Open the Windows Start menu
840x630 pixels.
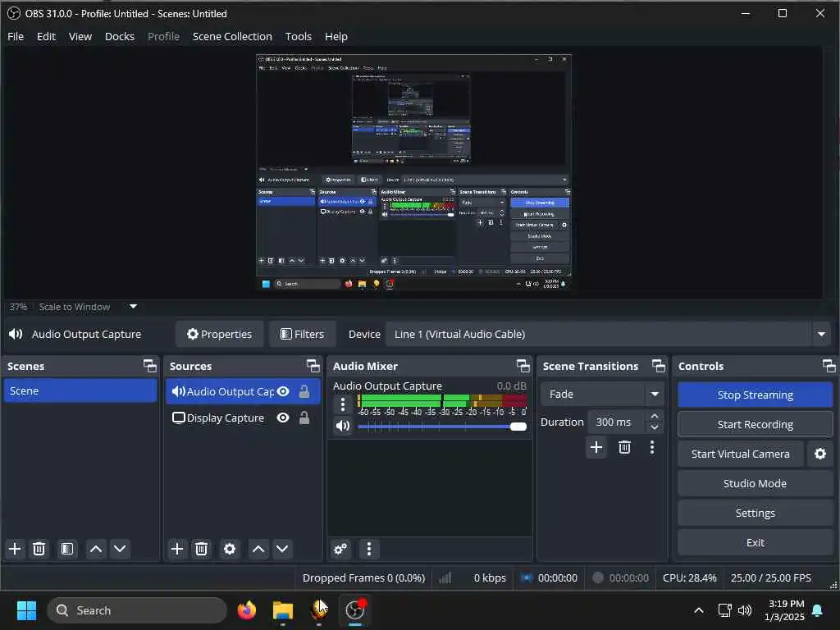click(x=26, y=610)
